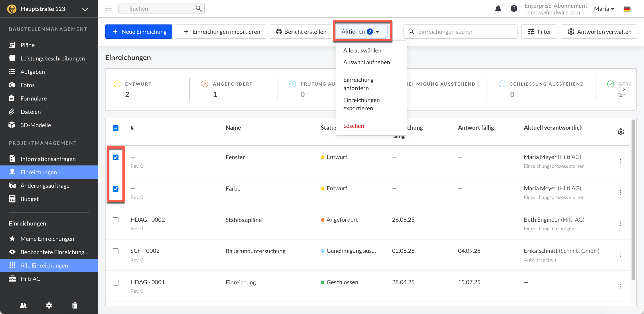Screen dimensions: 644x314
Task: Expand the Hauptstraße 123 project dropdown
Action: (x=85, y=9)
